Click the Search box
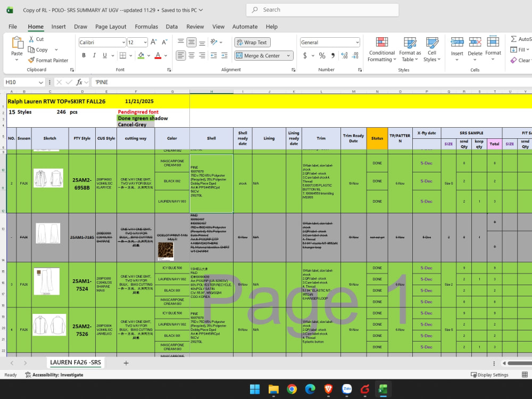This screenshot has width=532, height=399. 322,10
